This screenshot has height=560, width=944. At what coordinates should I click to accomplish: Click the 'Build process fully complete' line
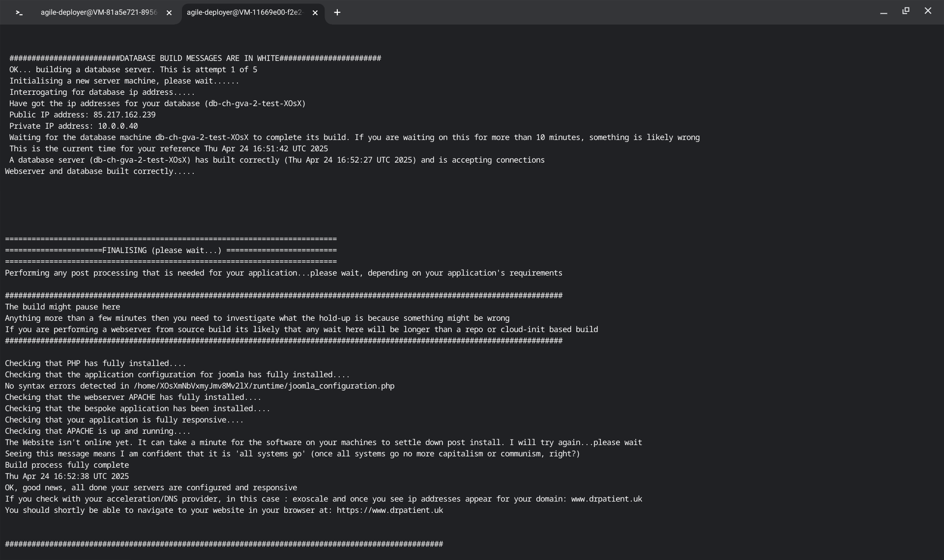[x=67, y=465]
